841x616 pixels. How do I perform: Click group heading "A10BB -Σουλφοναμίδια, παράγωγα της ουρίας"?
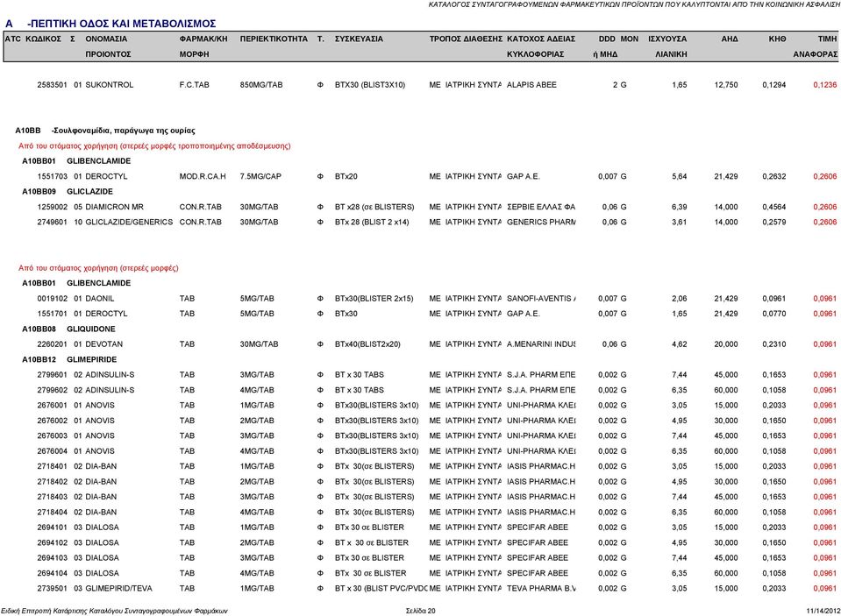(105, 131)
